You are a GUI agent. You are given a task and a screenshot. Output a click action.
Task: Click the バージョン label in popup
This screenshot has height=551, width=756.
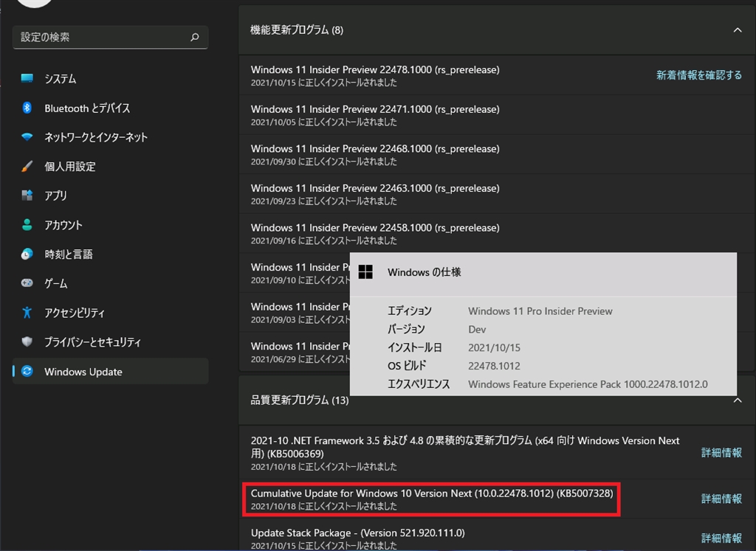(407, 330)
